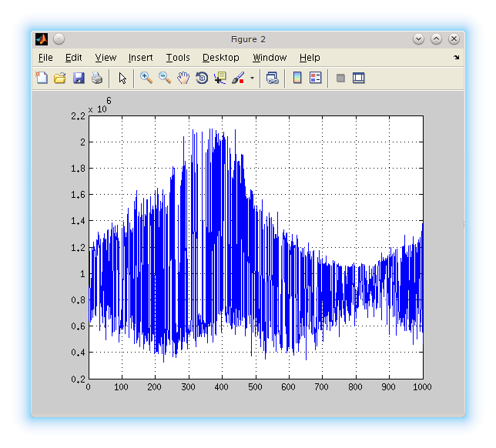Image resolution: width=496 pixels, height=448 pixels.
Task: Toggle the Brush data tool
Action: tap(238, 78)
